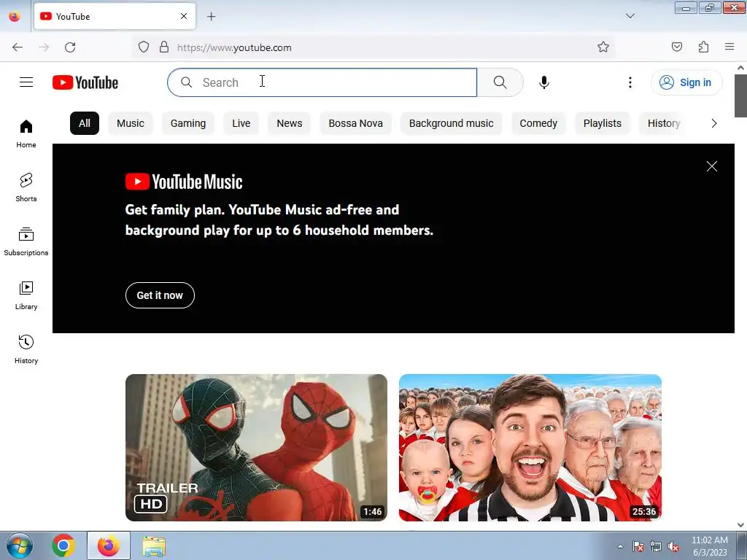
Task: Go to Home in sidebar
Action: (26, 134)
